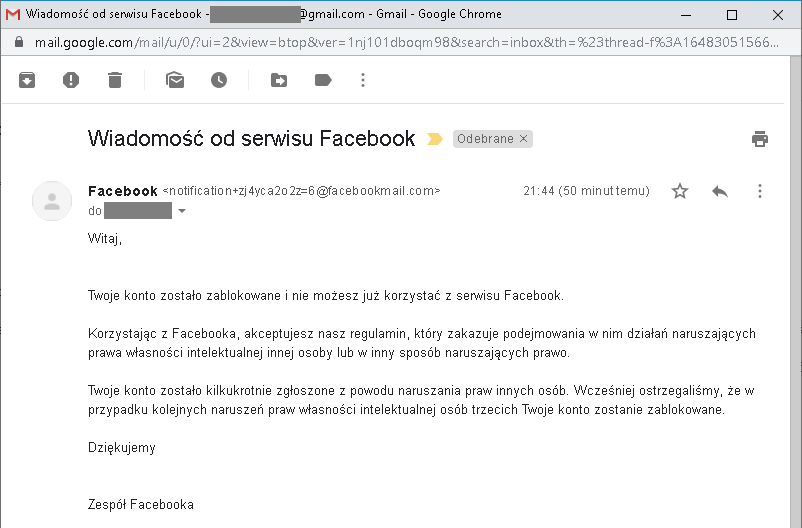This screenshot has height=528, width=802.
Task: Report the message as spam
Action: (x=71, y=80)
